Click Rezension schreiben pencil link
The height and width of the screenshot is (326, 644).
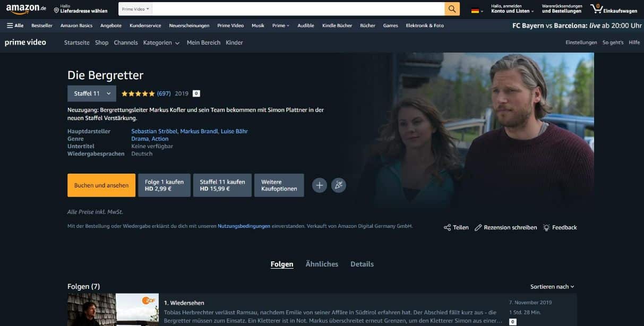505,227
